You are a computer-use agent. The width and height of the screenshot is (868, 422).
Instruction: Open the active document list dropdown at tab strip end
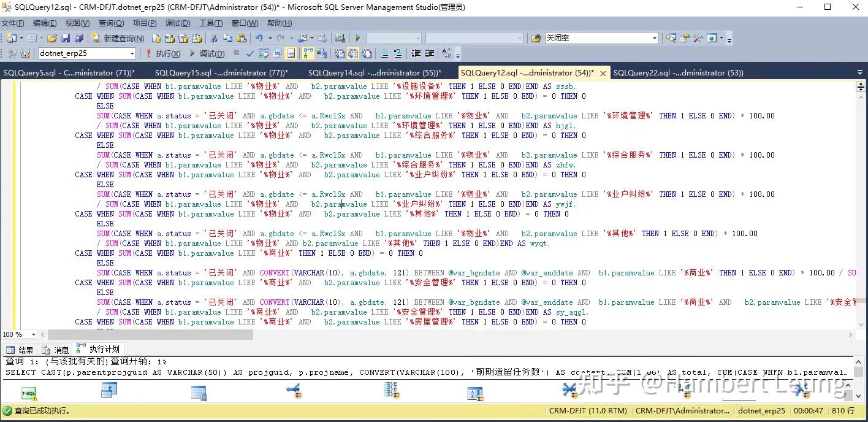859,72
